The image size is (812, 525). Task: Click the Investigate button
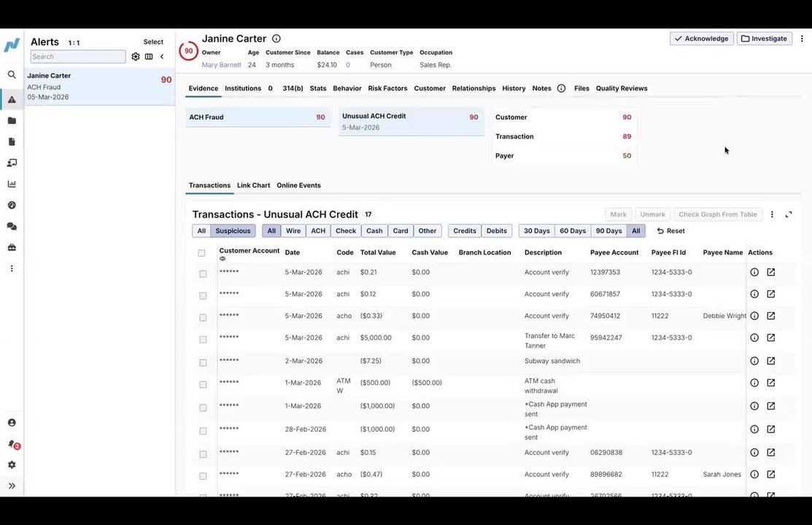coord(764,39)
